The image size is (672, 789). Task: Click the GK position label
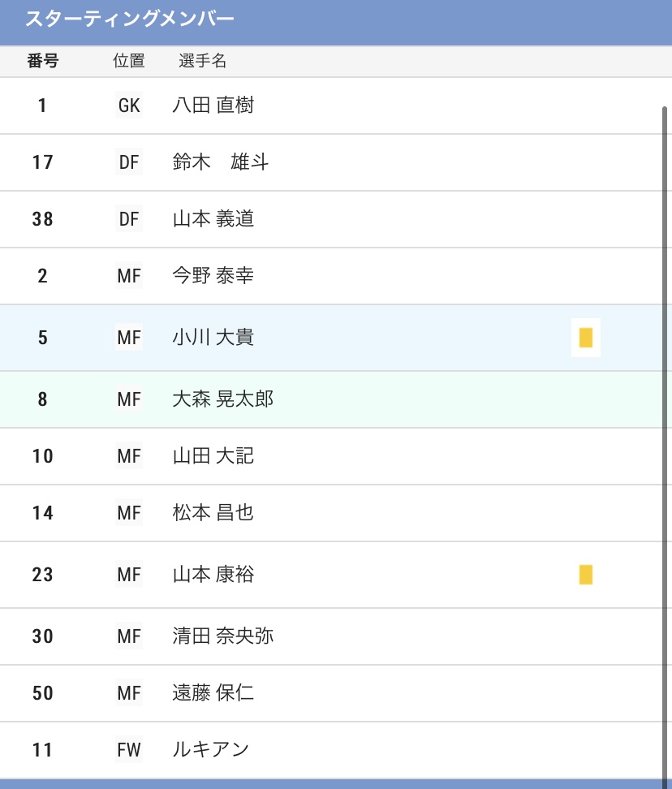(x=129, y=106)
